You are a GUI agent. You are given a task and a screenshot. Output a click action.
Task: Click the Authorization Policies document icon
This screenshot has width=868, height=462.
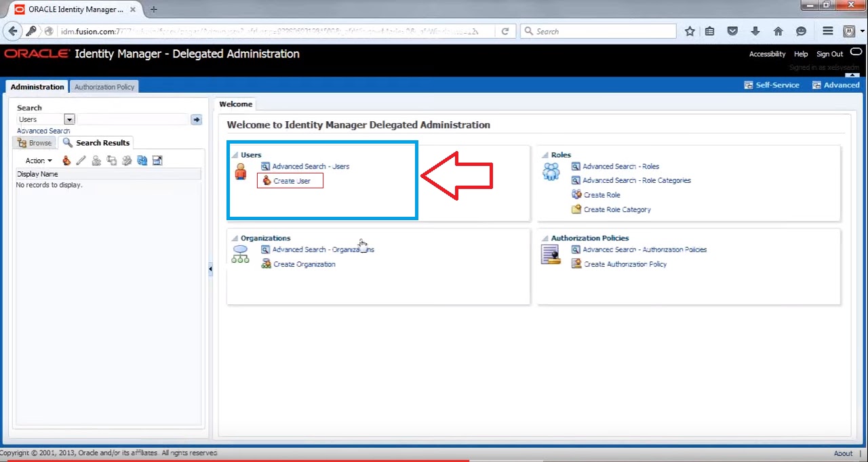551,254
